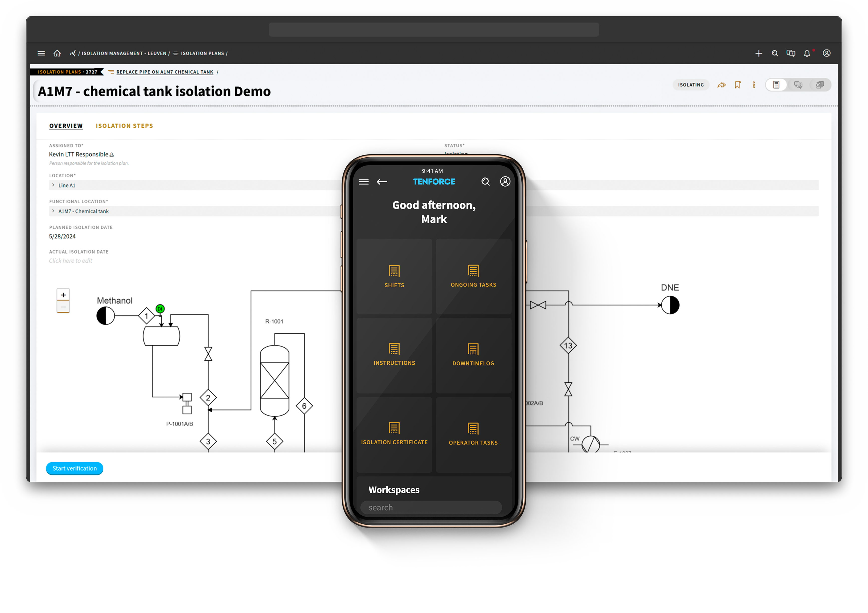Viewport: 868px width, 613px height.
Task: Open the ONGOING TASKS tile
Action: [x=473, y=276]
